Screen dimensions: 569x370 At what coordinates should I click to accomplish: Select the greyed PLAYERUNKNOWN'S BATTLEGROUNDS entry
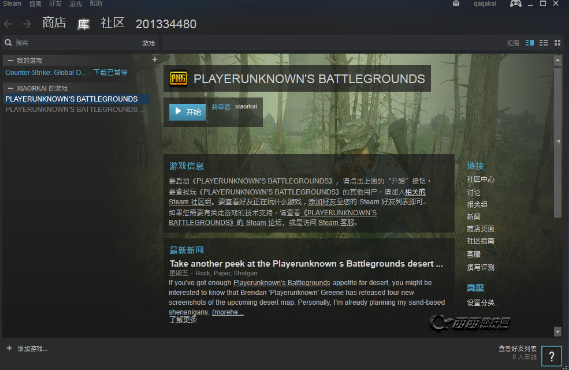(x=75, y=109)
